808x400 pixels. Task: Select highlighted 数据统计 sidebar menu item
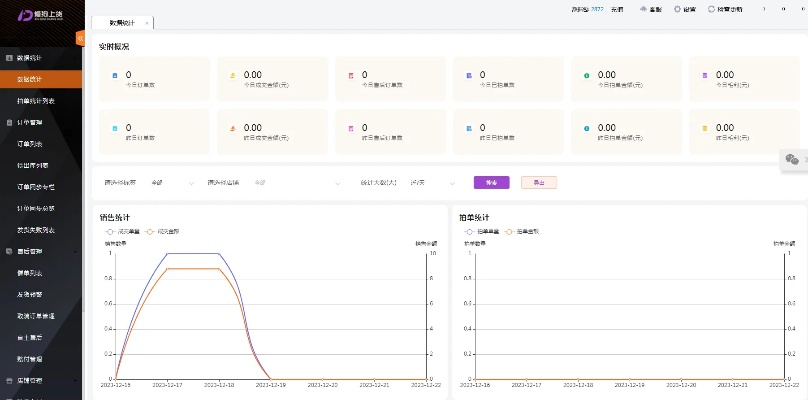point(41,79)
